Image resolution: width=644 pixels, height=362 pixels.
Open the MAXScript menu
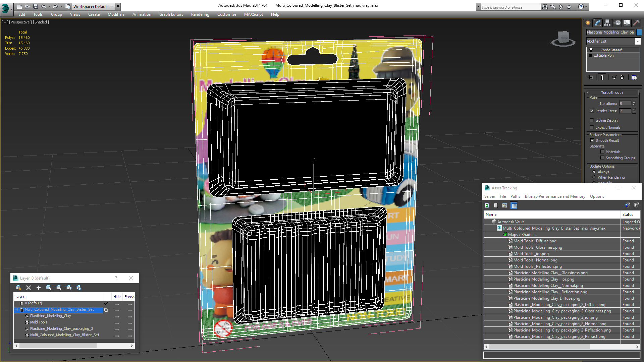coord(254,14)
